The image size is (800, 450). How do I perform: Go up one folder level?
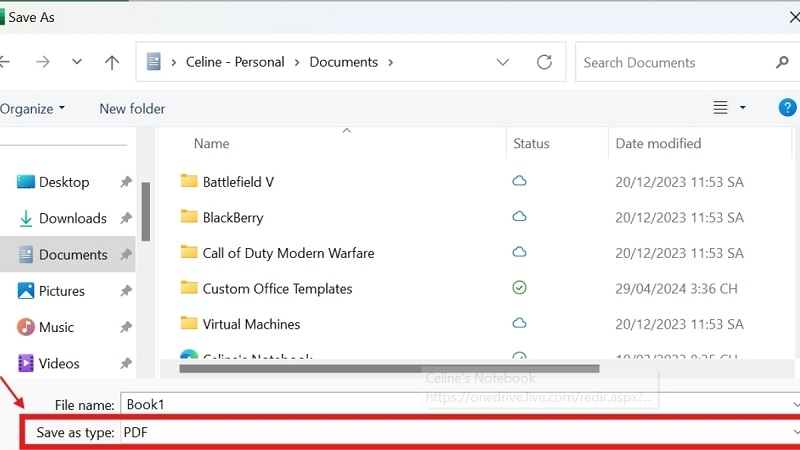[112, 62]
